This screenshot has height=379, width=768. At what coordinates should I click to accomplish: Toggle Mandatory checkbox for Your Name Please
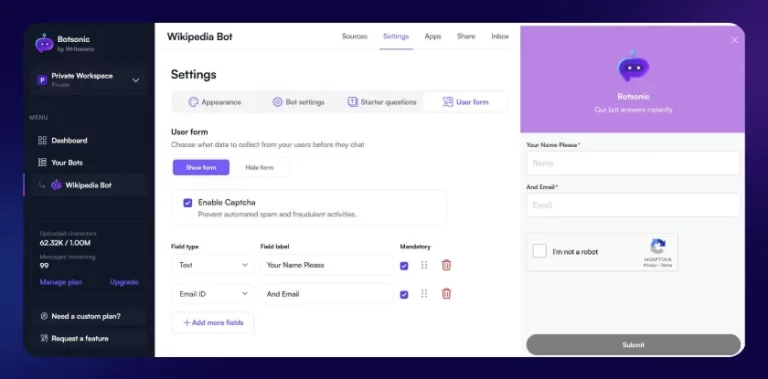coord(404,265)
